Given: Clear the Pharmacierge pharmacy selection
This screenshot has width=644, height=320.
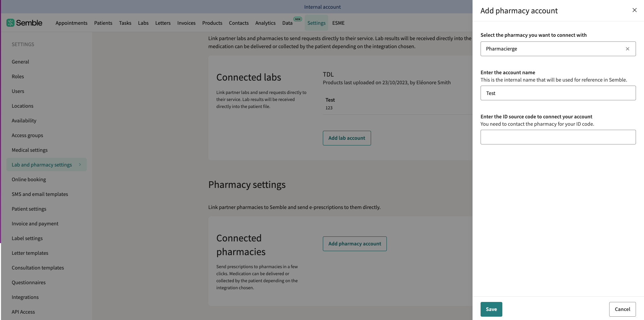Looking at the screenshot, I should point(627,49).
